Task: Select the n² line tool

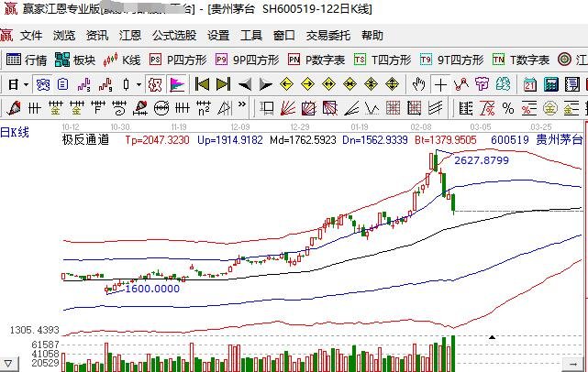Action: tap(204, 108)
